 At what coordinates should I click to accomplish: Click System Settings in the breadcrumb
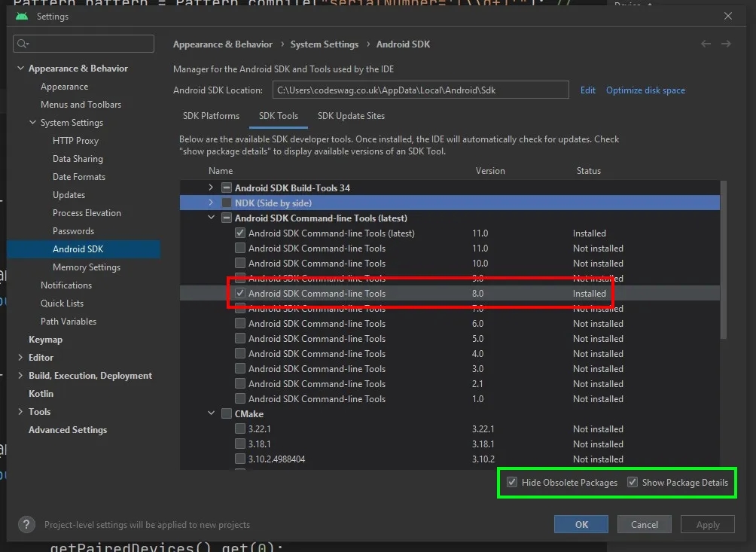(x=325, y=44)
